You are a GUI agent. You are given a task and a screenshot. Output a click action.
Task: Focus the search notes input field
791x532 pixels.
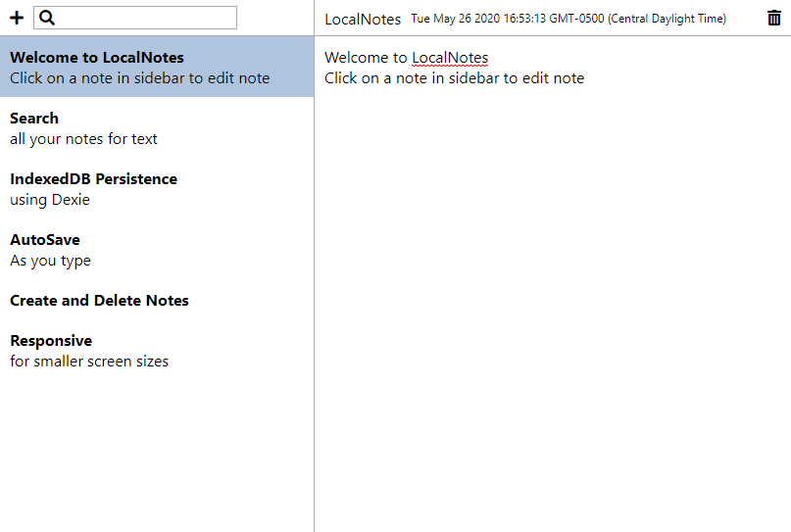pos(135,19)
